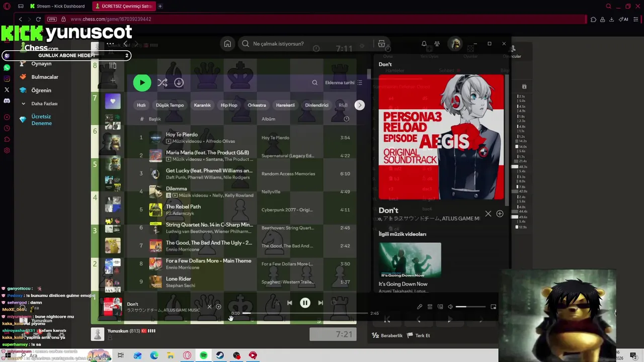Close the Don't now playing panel
The height and width of the screenshot is (362, 644).
click(x=488, y=214)
